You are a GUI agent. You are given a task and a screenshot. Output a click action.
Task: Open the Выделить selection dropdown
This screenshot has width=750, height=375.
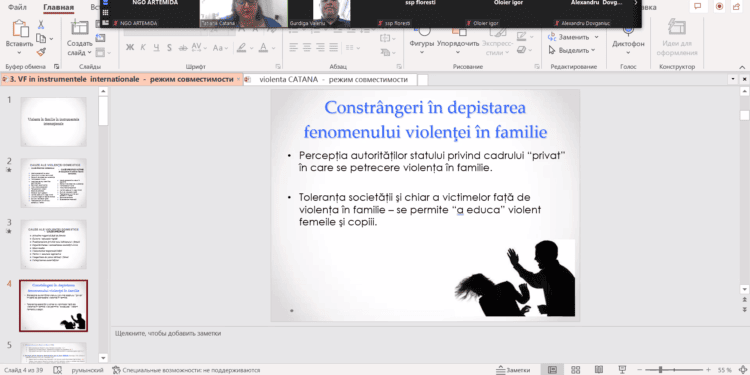572,50
